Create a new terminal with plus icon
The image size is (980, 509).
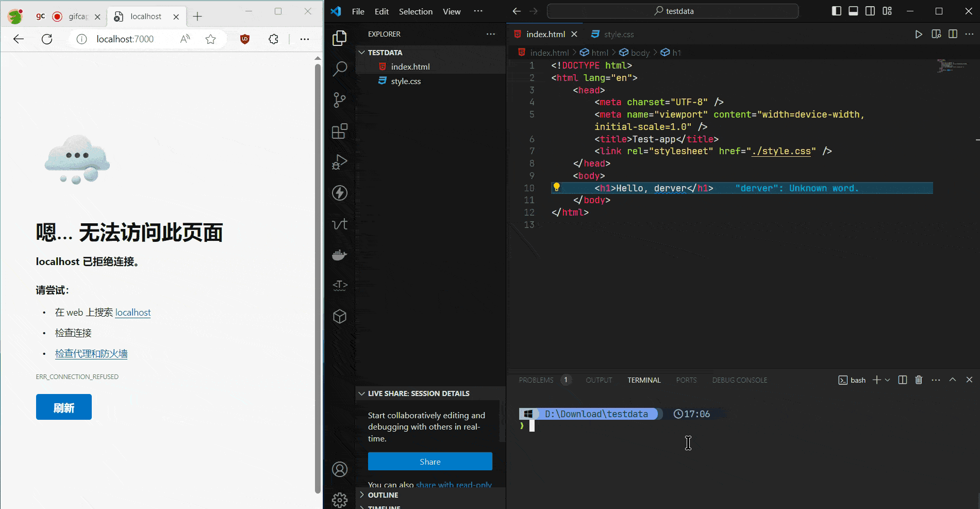tap(876, 380)
